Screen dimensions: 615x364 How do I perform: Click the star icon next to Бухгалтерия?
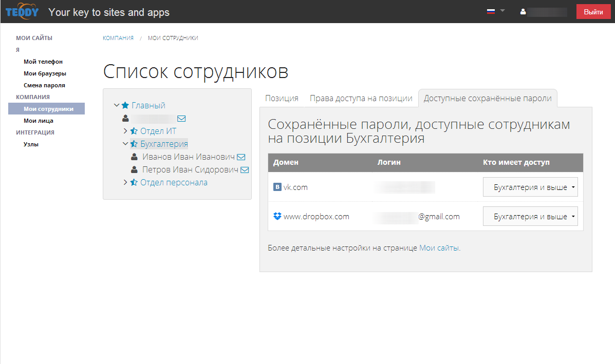pyautogui.click(x=134, y=144)
